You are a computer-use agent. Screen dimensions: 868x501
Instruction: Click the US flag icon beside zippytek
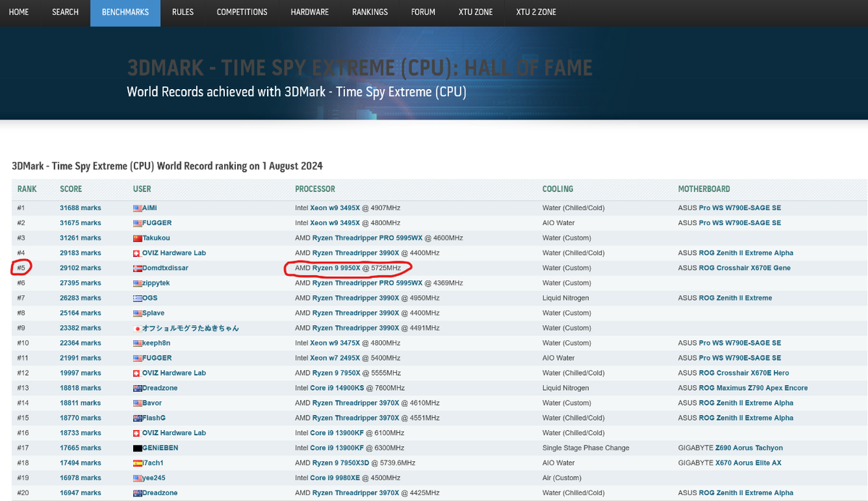(x=137, y=283)
